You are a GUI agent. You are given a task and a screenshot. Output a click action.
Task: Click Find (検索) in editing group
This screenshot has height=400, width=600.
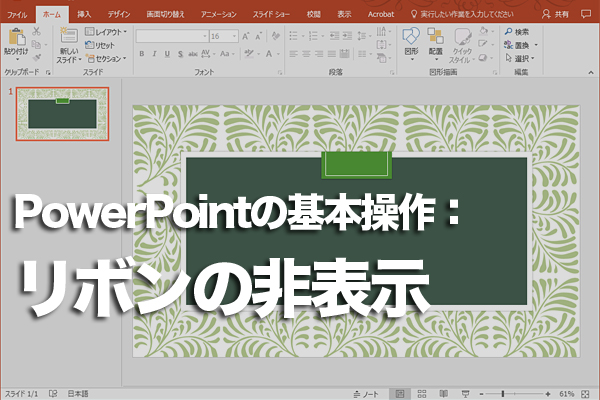click(x=517, y=32)
